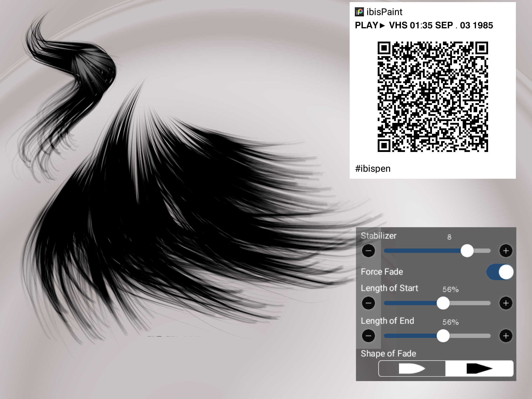This screenshot has height=399, width=532.
Task: Click the Stabilizer value 8
Action: [x=449, y=237]
